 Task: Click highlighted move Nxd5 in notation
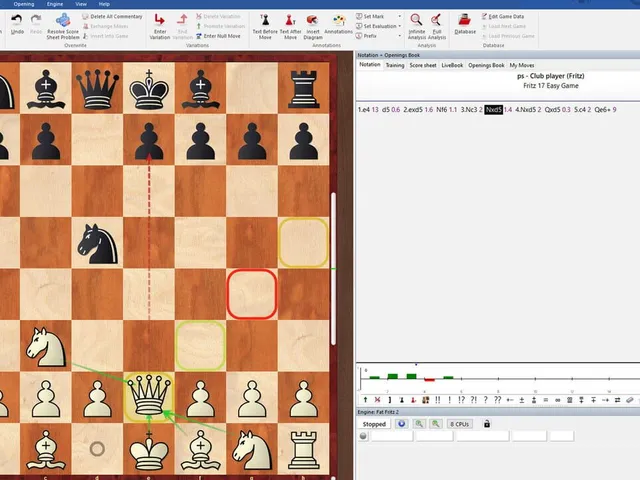click(493, 110)
